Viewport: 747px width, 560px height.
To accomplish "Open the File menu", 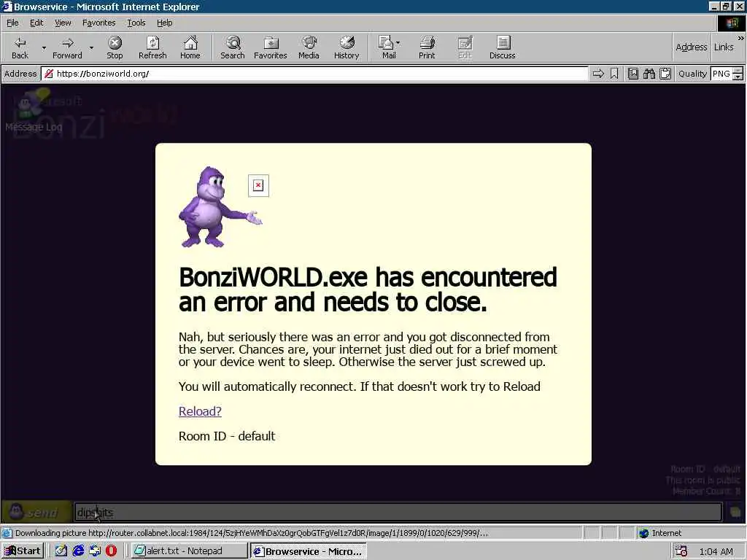I will 12,23.
